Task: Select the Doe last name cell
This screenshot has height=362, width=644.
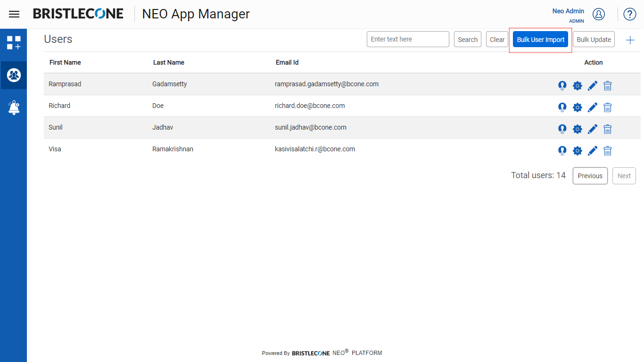Action: (158, 106)
